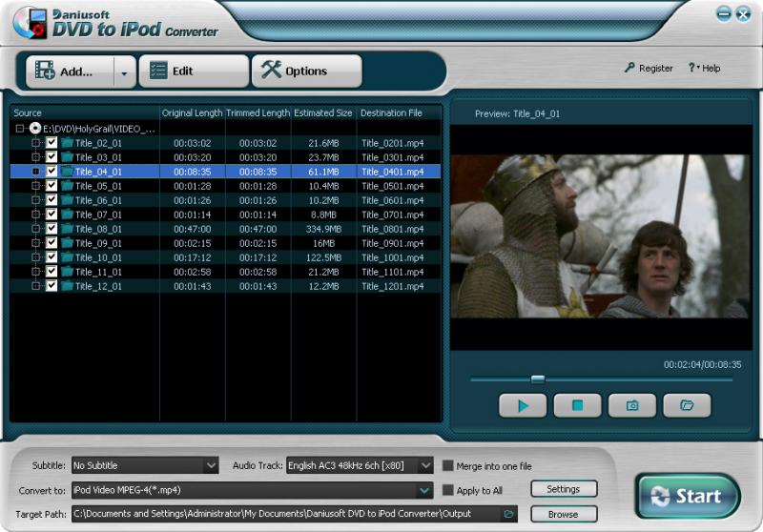The image size is (763, 532).
Task: Open the Audio Track dropdown
Action: pyautogui.click(x=424, y=466)
